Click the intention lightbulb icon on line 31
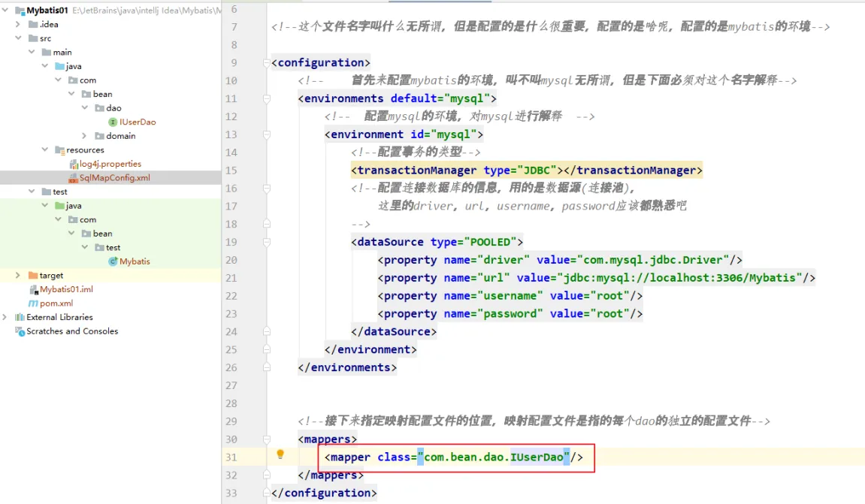Image resolution: width=865 pixels, height=504 pixels. pyautogui.click(x=280, y=454)
